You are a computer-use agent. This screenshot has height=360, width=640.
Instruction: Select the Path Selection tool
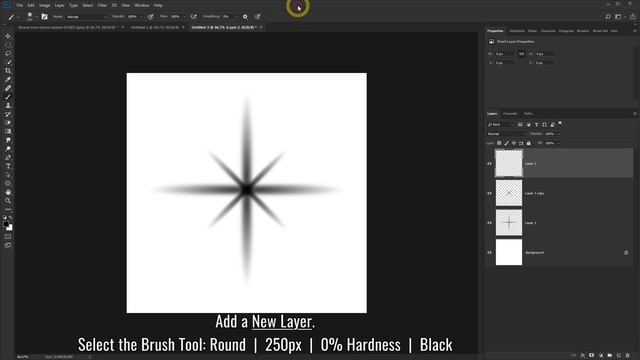(8, 175)
